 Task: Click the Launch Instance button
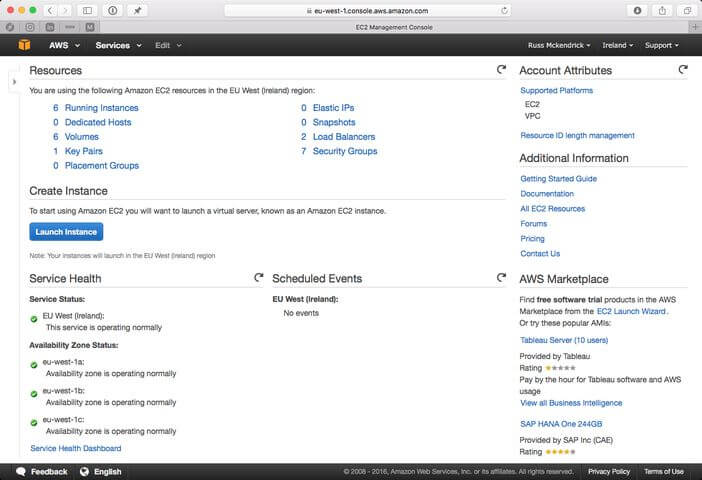pos(66,231)
